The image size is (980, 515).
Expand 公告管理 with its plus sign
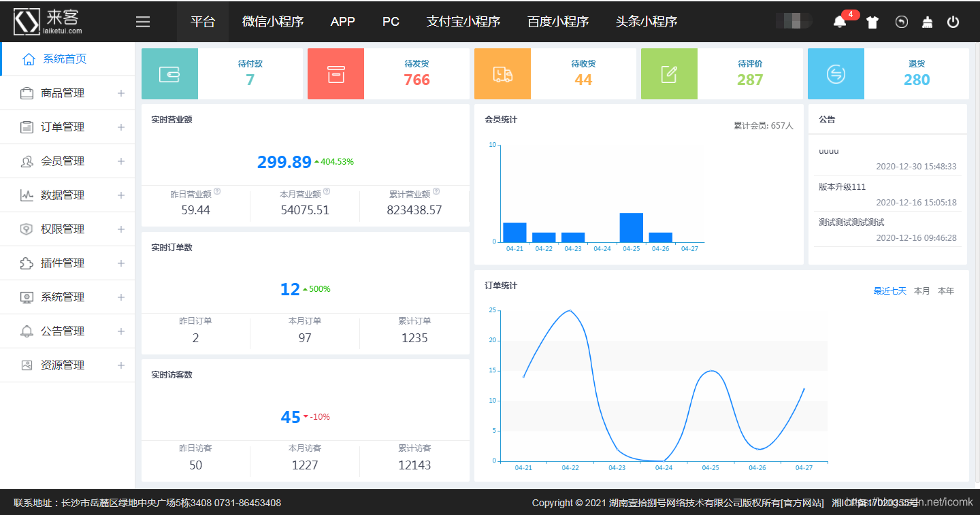coord(121,331)
